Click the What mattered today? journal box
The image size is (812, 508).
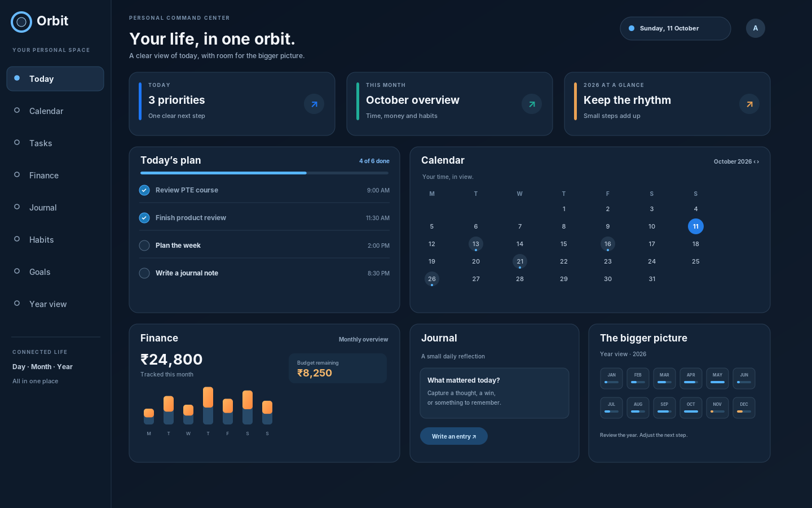(x=495, y=393)
